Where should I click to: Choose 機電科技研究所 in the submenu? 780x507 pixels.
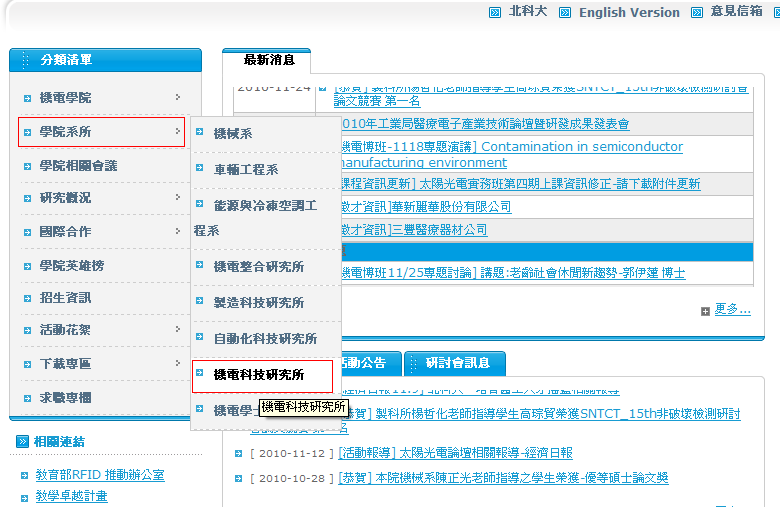pyautogui.click(x=259, y=375)
